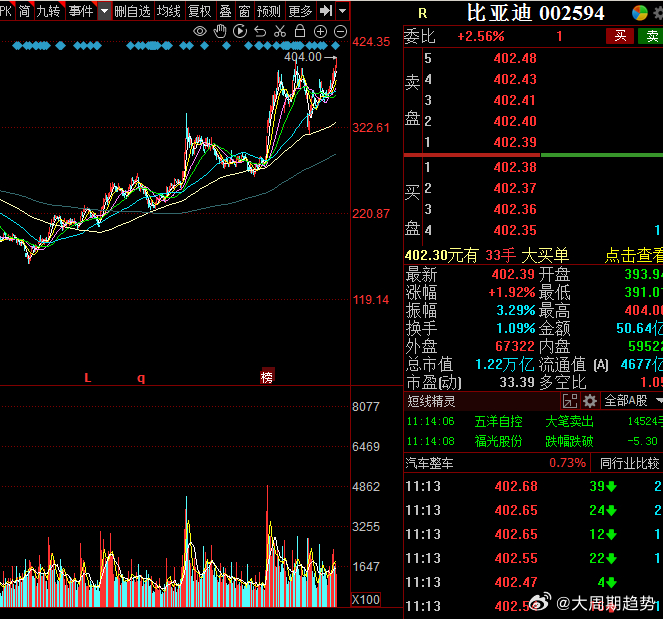This screenshot has height=619, width=663.
Task: Zoom out with the minus circle icon
Action: click(x=340, y=31)
